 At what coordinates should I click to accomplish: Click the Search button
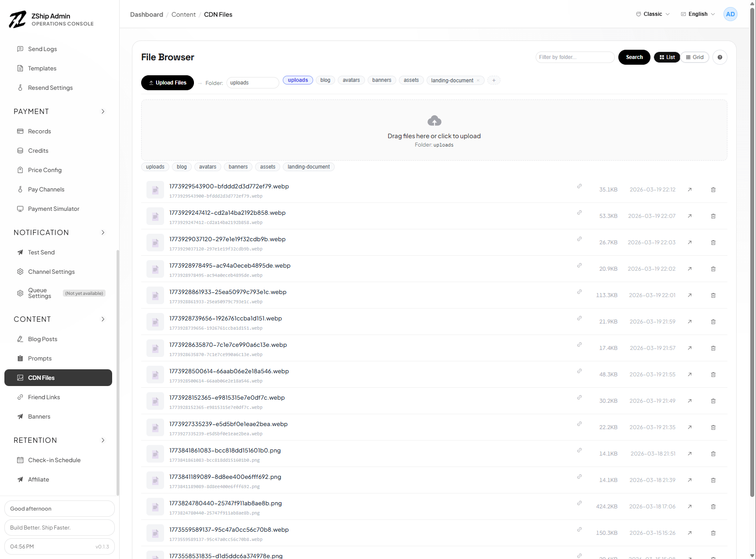[634, 57]
